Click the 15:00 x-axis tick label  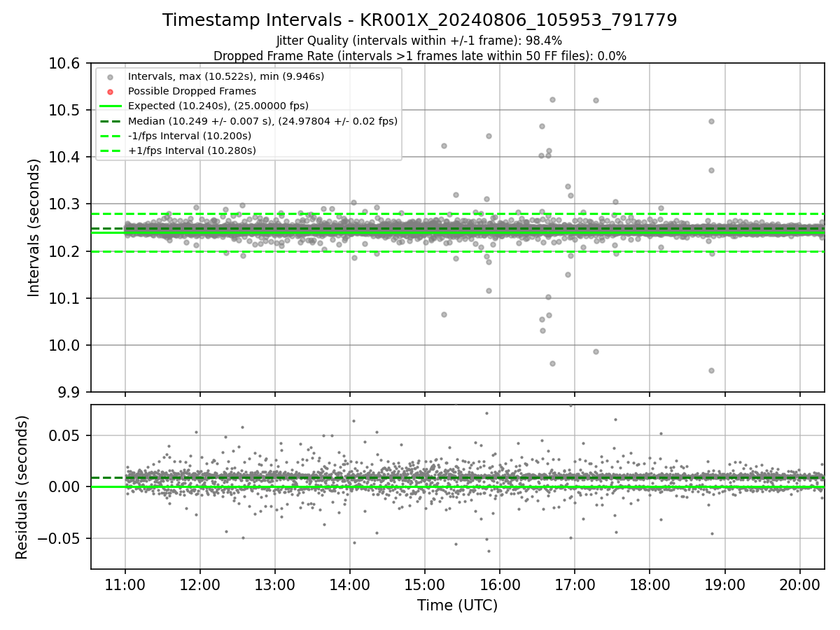[x=425, y=584]
